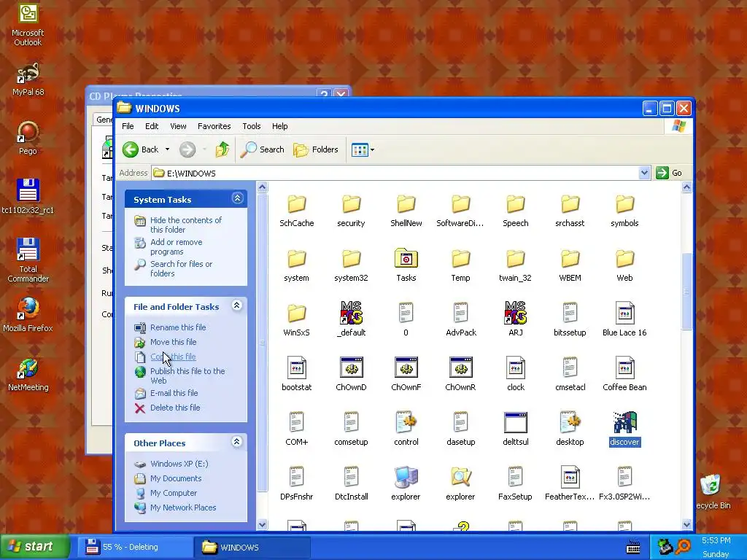Screen dimensions: 747x560
Task: Expand the Address bar dropdown
Action: click(x=644, y=173)
